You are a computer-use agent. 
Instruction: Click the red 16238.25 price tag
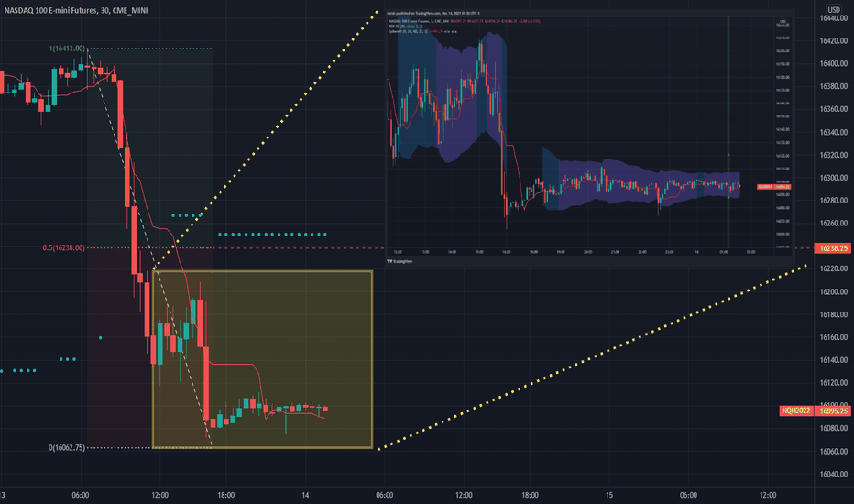tap(833, 248)
